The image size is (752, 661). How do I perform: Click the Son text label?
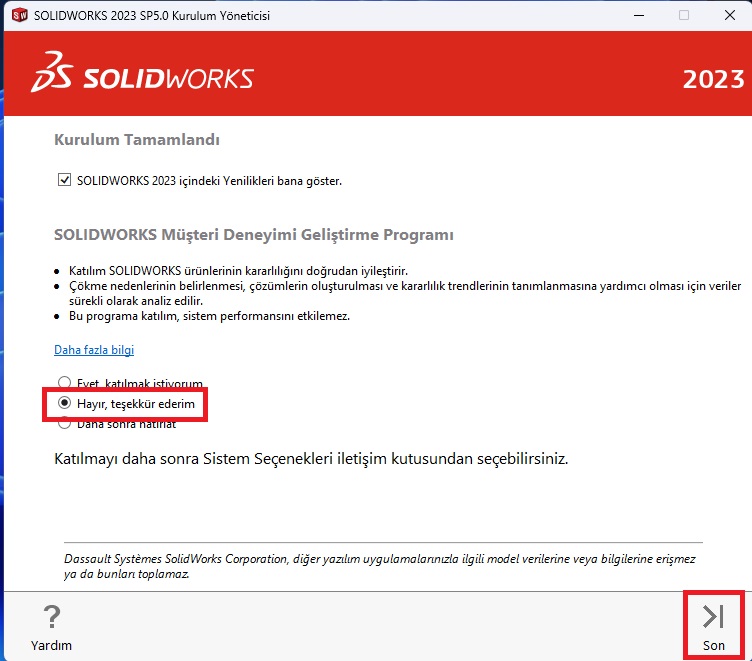[x=713, y=645]
